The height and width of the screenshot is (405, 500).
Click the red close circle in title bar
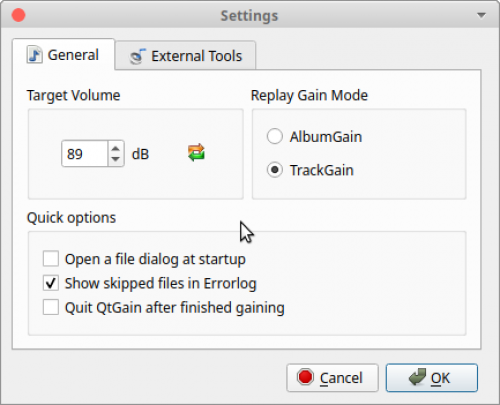pos(18,15)
